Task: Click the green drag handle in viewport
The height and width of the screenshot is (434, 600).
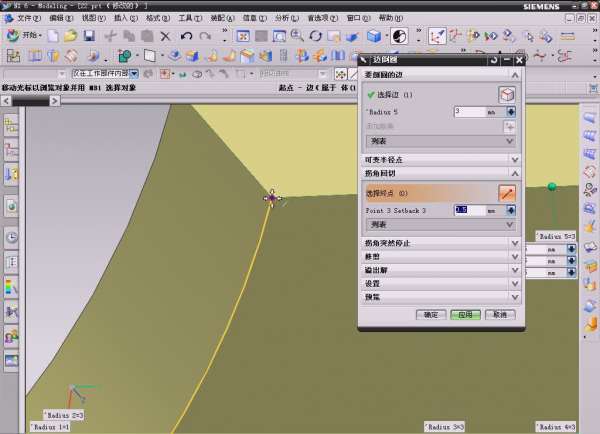Action: 551,187
